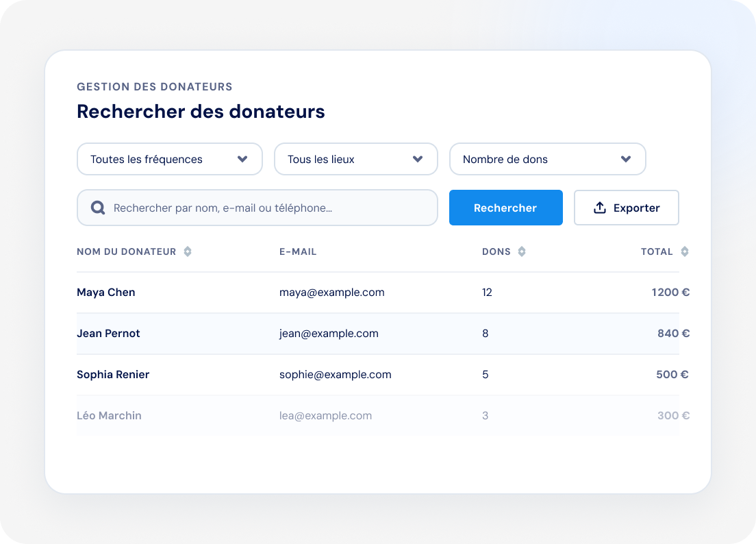Click the total 300 €
The image size is (756, 544).
674,415
